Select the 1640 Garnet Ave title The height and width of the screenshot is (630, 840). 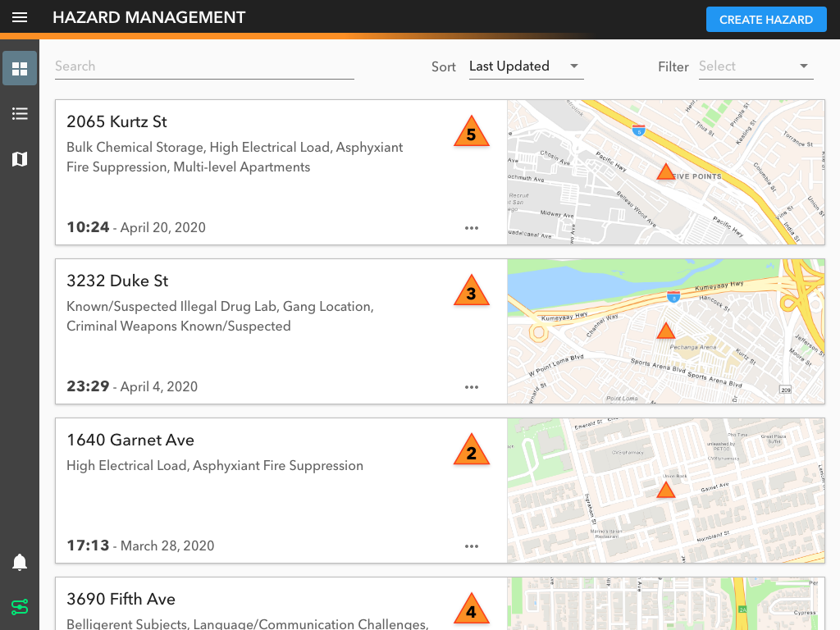pyautogui.click(x=130, y=440)
